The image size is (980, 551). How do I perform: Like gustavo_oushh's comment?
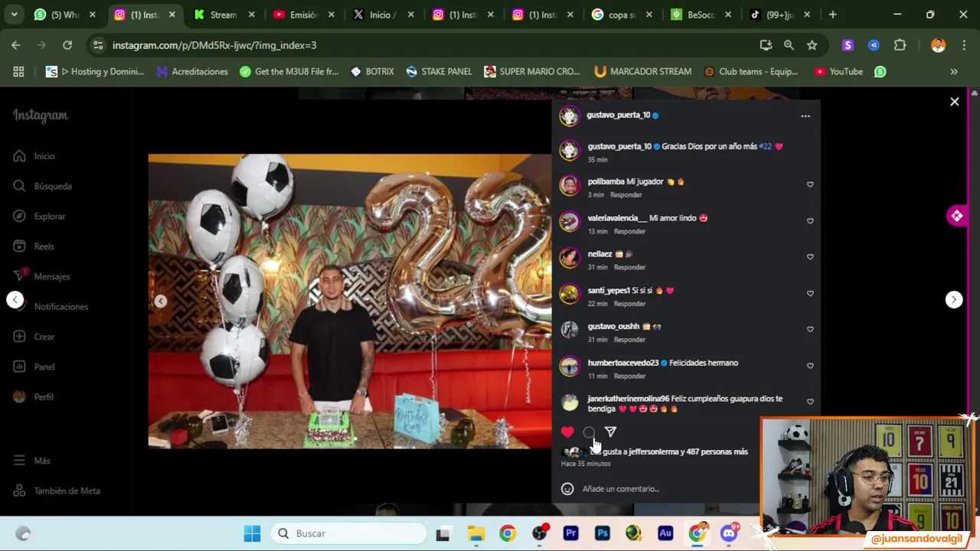810,329
